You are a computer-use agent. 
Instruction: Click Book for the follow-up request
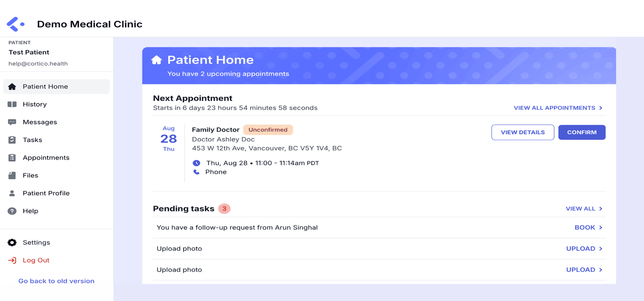pyautogui.click(x=588, y=227)
